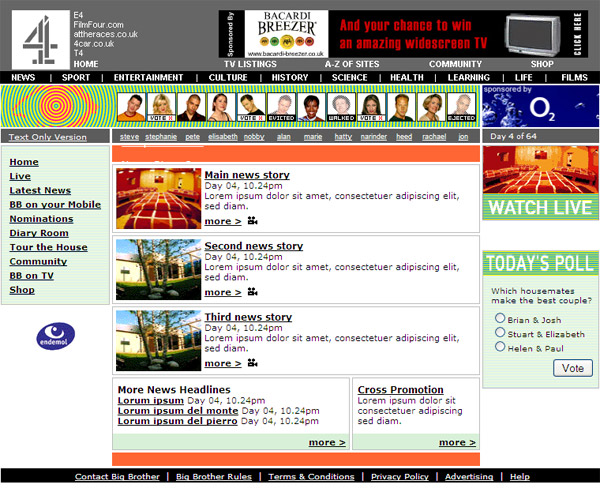Click the Bacardi Breezer sponsor logo
Screen dimensions: 600x492
[287, 34]
